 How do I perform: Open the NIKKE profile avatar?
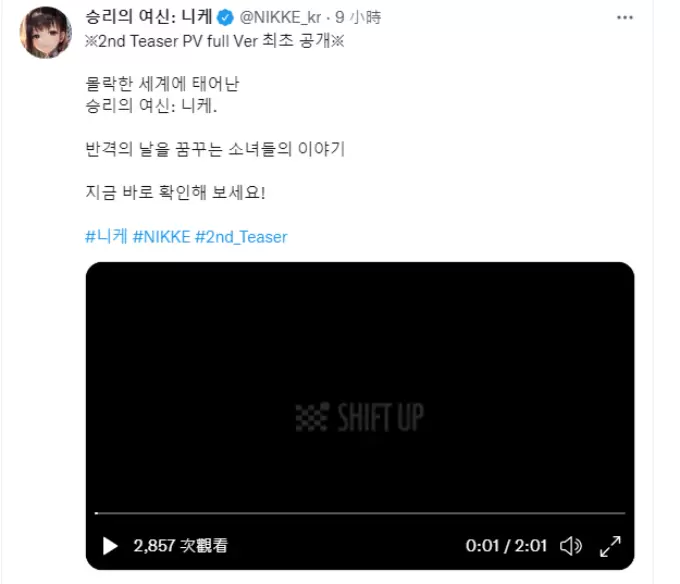pos(46,33)
